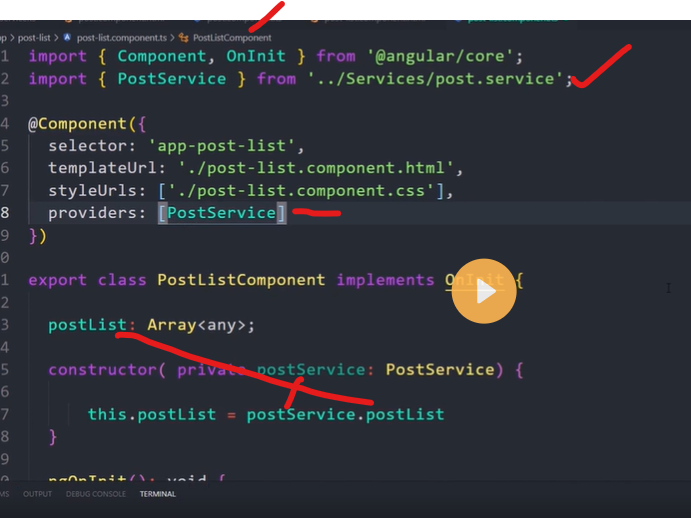Open the post-list folder breadcrumb
This screenshot has height=518, width=691.
point(36,37)
